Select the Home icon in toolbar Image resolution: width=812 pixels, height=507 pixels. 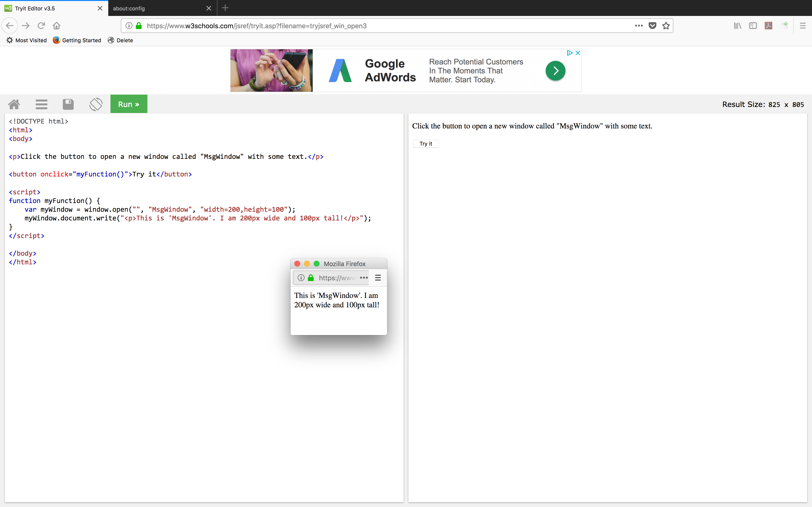click(14, 104)
